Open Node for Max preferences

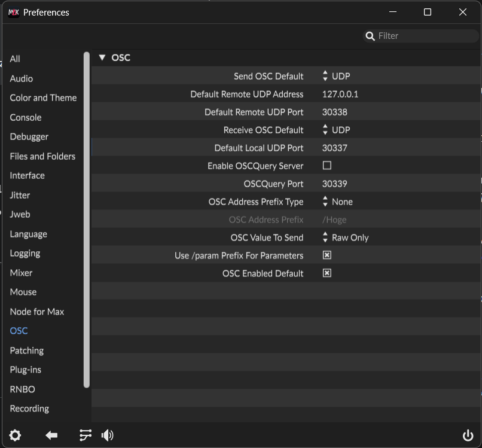pos(37,312)
